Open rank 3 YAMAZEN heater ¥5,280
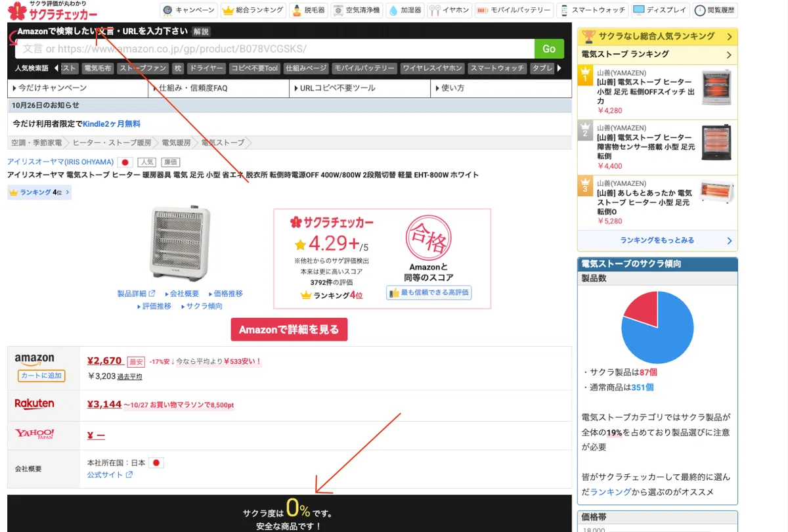 click(x=657, y=202)
